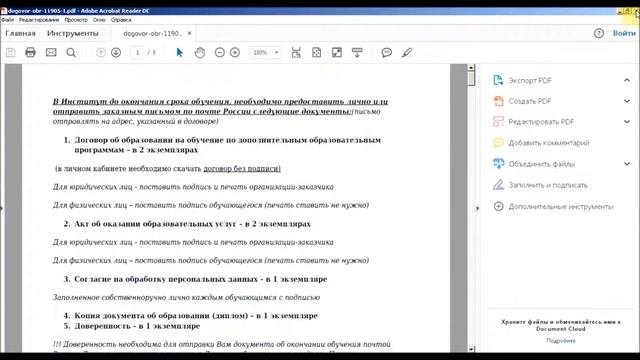640x360 pixels.
Task: Open the Справка menu
Action: (x=121, y=20)
